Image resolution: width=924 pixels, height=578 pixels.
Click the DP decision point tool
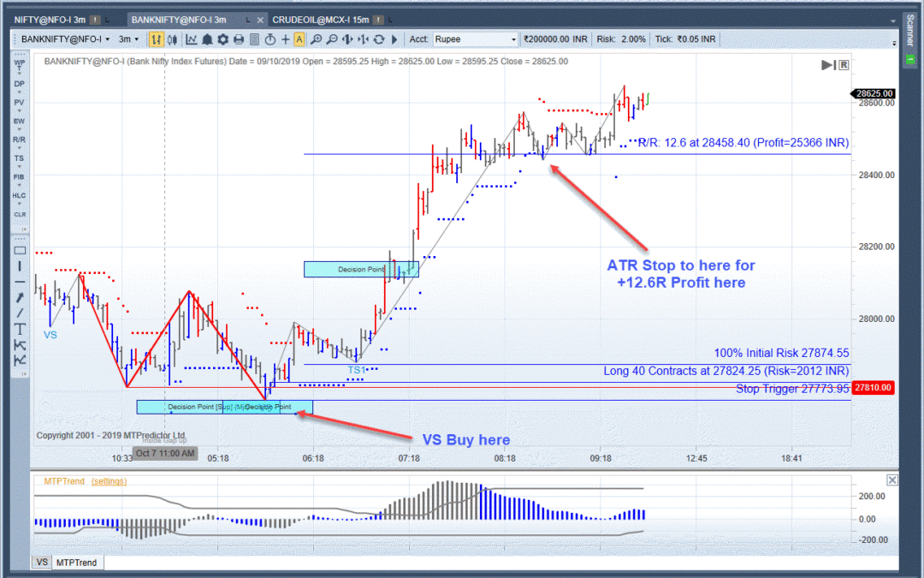20,84
